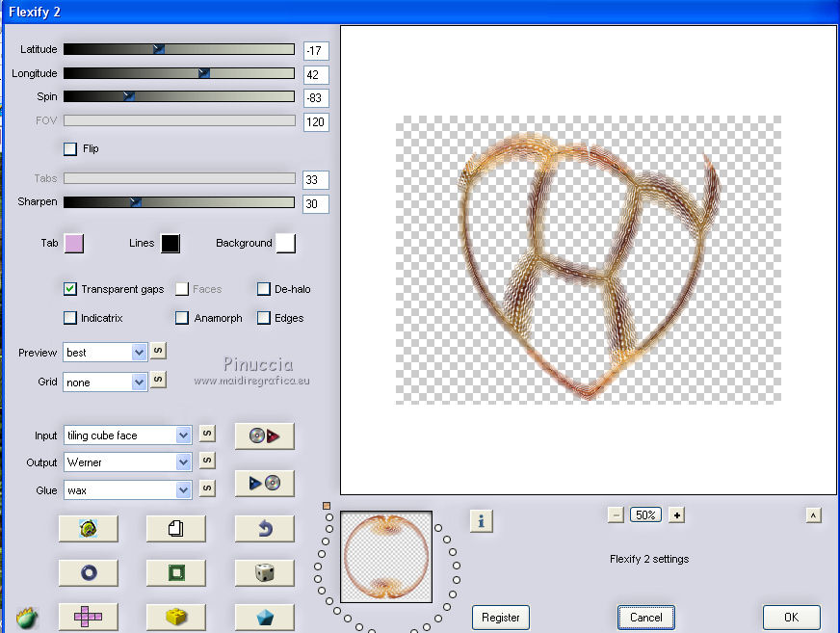This screenshot has height=633, width=840.
Task: Click the flaming pear logo icon
Action: [x=27, y=618]
